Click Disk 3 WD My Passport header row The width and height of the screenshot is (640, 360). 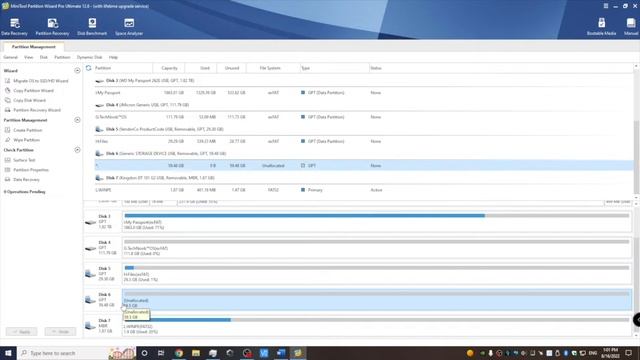[x=363, y=81]
